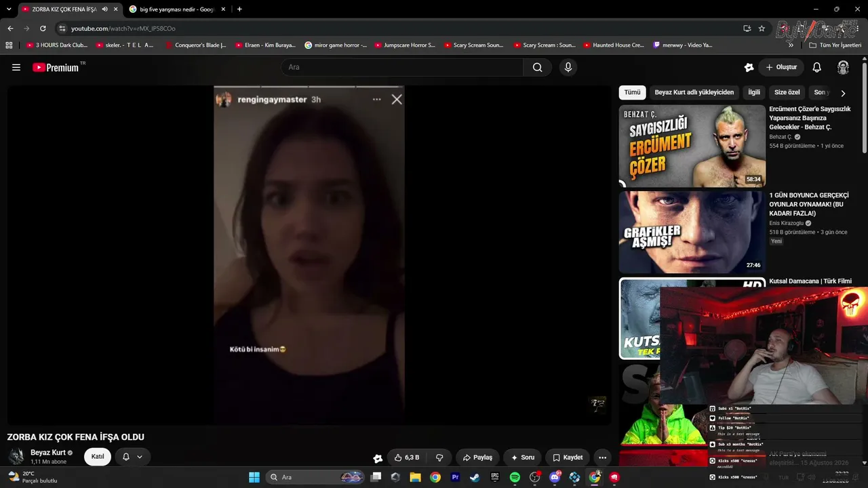This screenshot has width=868, height=488.
Task: Like the video with 6,3 B likes
Action: coord(407,457)
